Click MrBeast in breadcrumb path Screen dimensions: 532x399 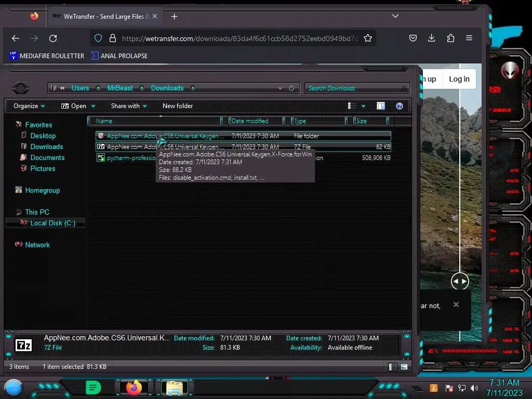[x=120, y=88]
